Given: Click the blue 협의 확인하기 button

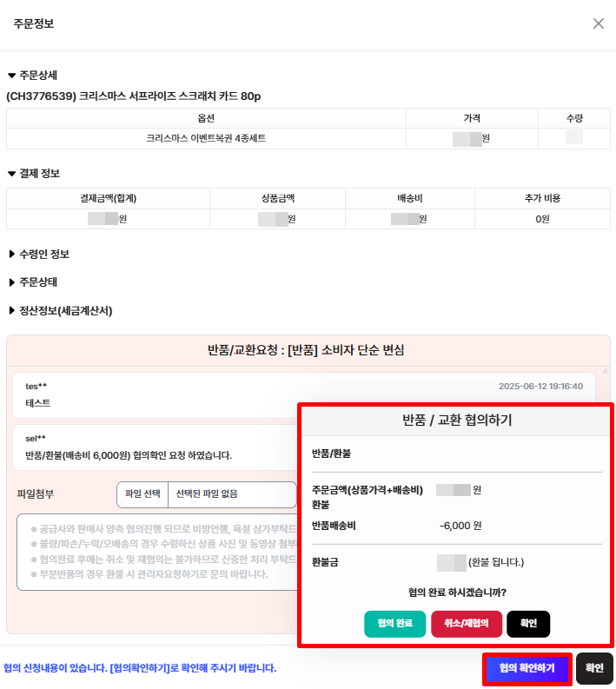Looking at the screenshot, I should pos(527,668).
